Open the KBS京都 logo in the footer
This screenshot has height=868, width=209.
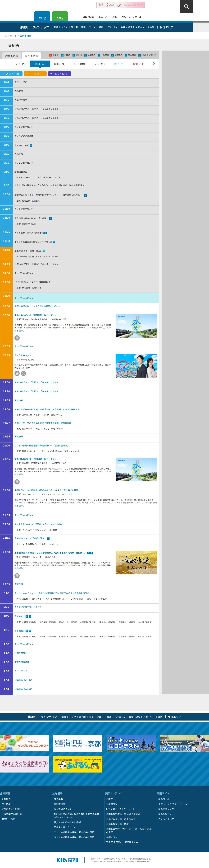pyautogui.click(x=67, y=860)
